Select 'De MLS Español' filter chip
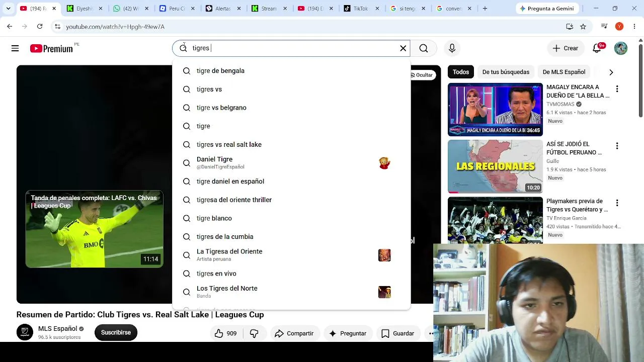The image size is (644, 362). click(564, 72)
